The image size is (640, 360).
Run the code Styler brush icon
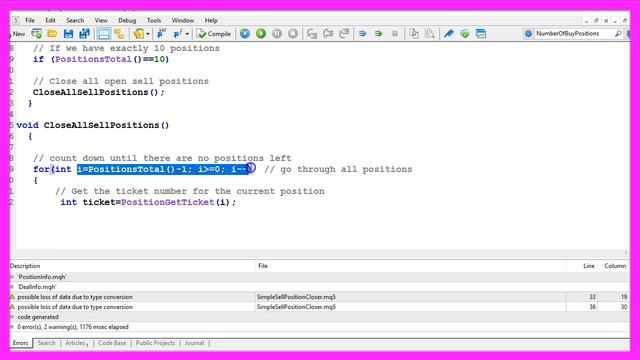coord(449,34)
